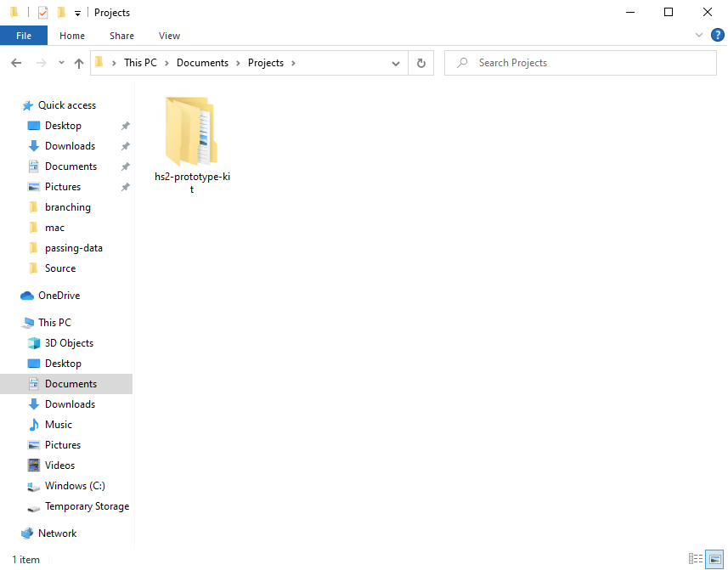Unpin Desktop from Quick access

click(125, 125)
